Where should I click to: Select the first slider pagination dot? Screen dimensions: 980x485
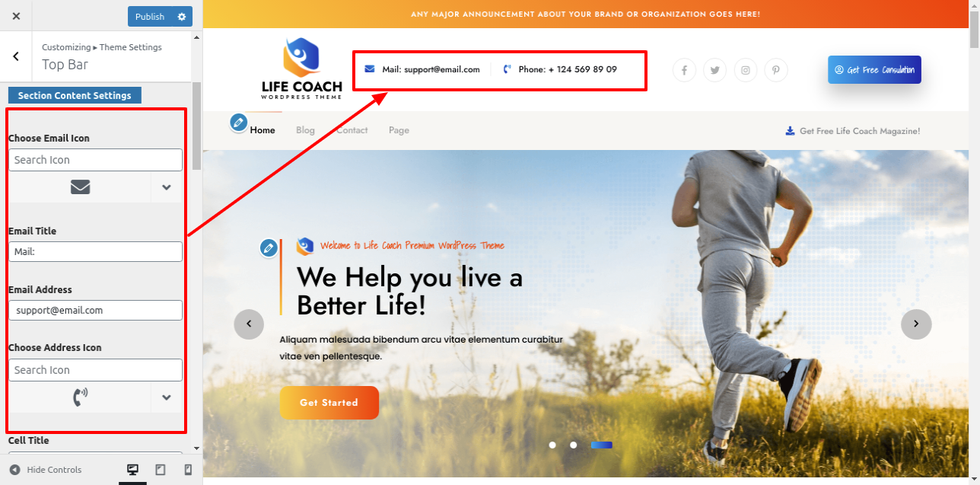(552, 445)
